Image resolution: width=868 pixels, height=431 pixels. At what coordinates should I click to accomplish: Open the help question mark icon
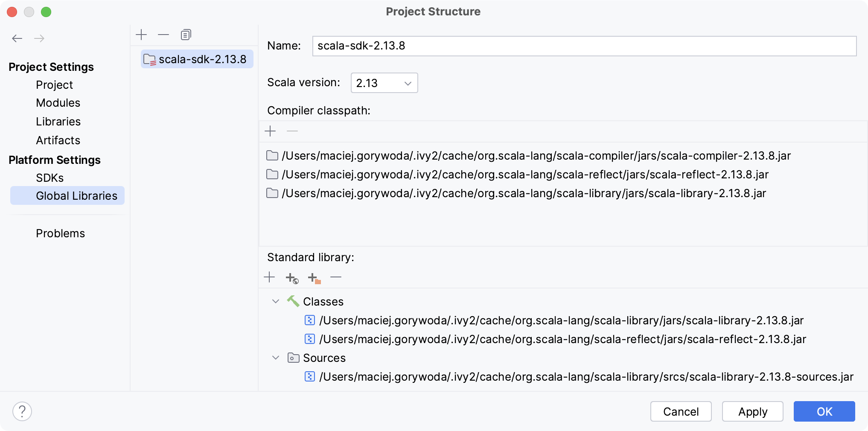coord(23,411)
